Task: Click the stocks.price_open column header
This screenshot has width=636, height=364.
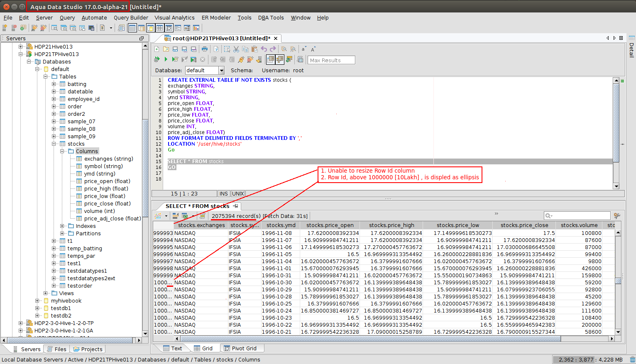Action: tap(330, 225)
